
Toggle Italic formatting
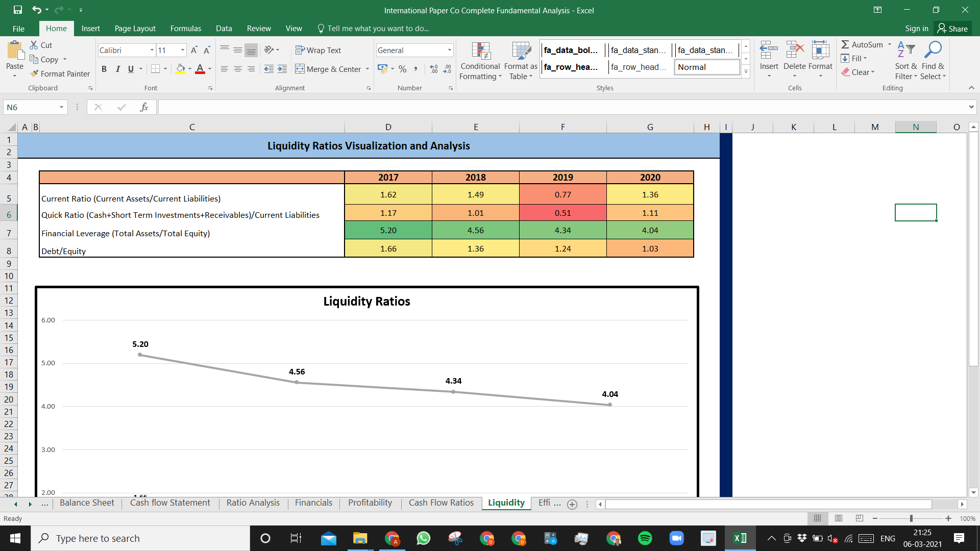[x=118, y=69]
